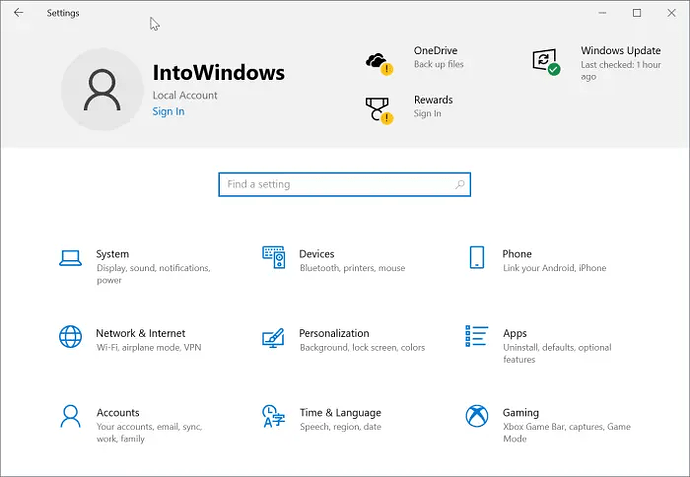Viewport: 690px width, 477px height.
Task: Open the Windows Update text label
Action: click(x=620, y=51)
